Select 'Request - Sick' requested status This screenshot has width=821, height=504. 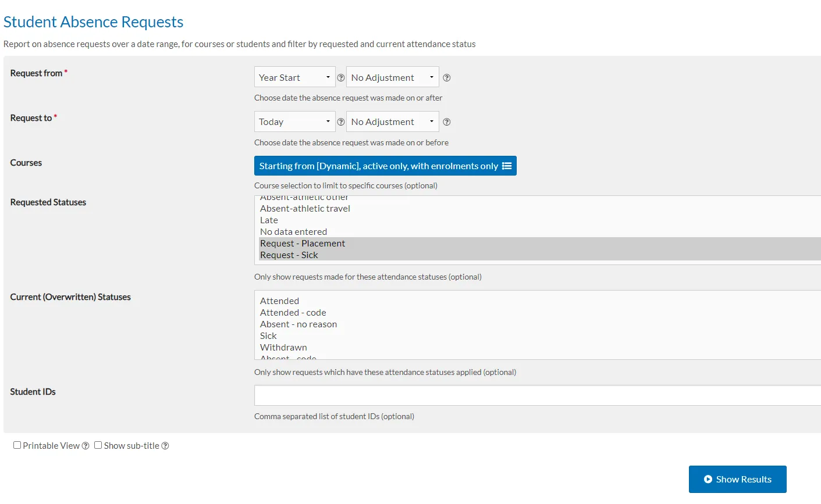point(540,255)
